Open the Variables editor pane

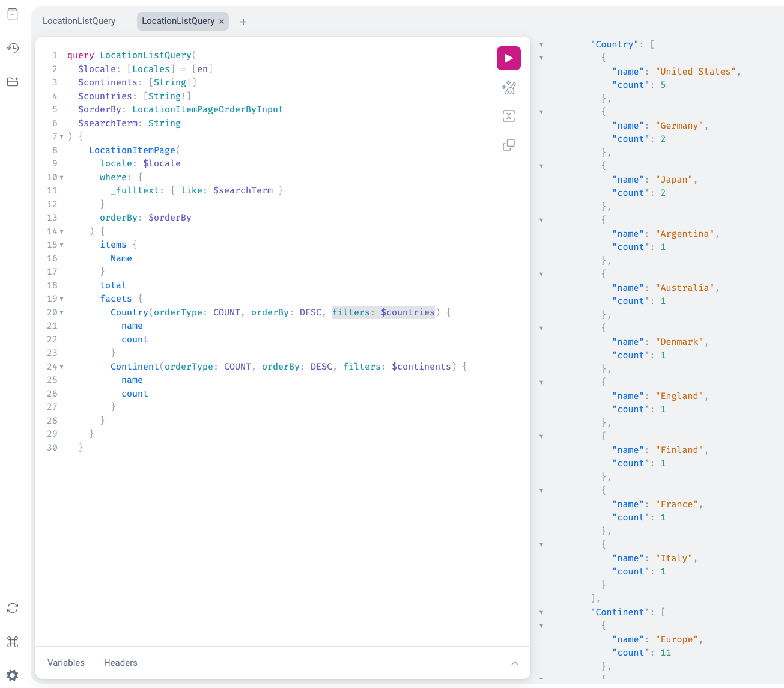(66, 663)
